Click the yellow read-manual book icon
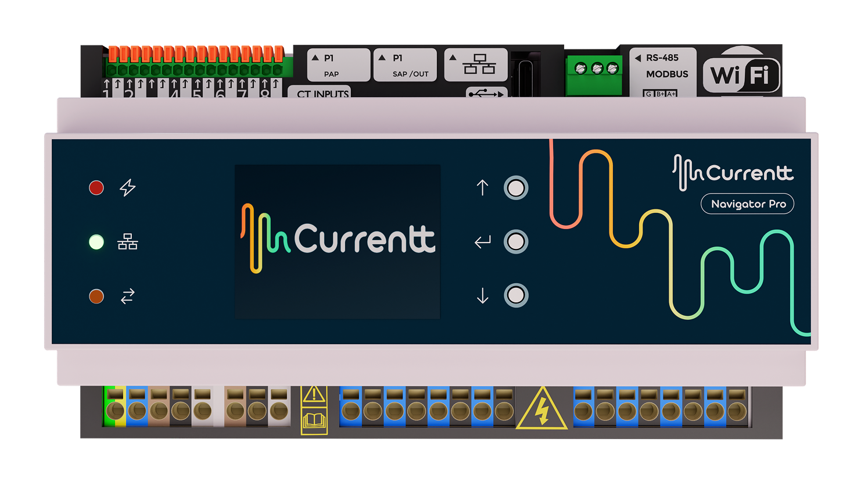This screenshot has width=868, height=485. 314,421
